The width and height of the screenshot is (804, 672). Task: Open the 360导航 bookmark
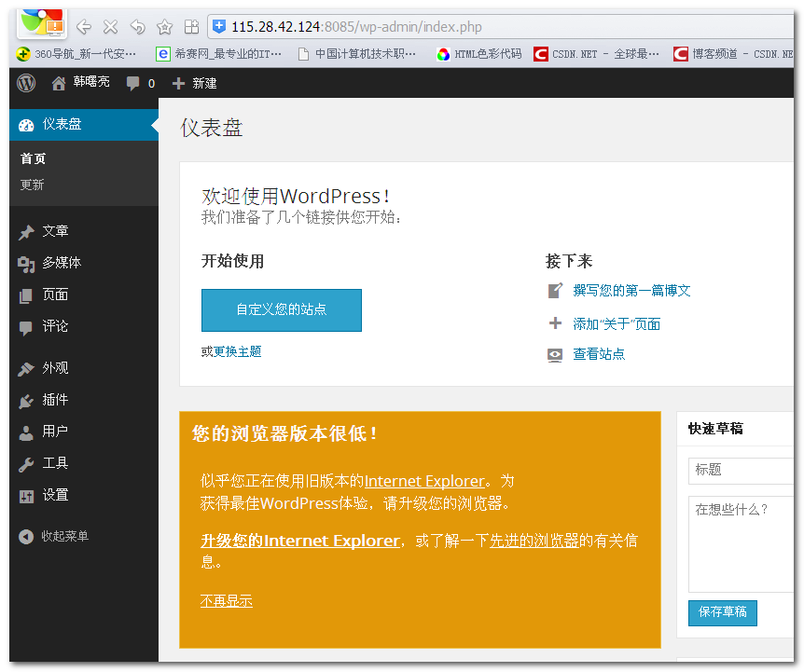tap(76, 54)
